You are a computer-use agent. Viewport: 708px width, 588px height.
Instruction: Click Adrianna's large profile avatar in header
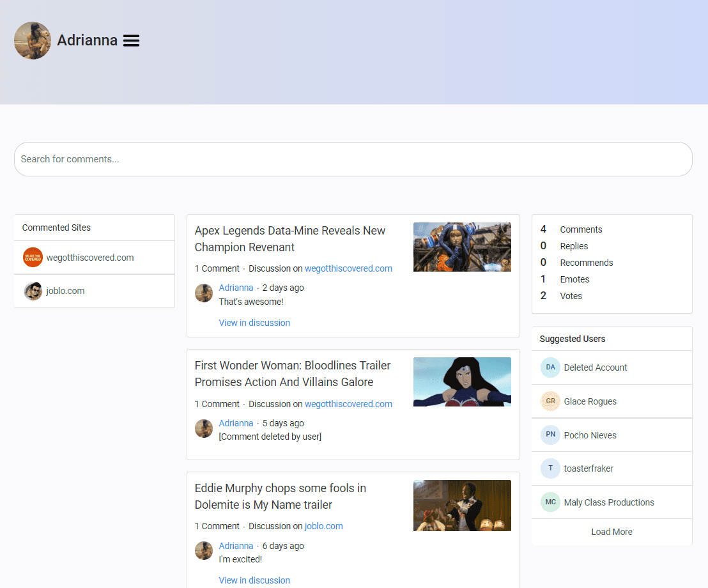click(33, 41)
